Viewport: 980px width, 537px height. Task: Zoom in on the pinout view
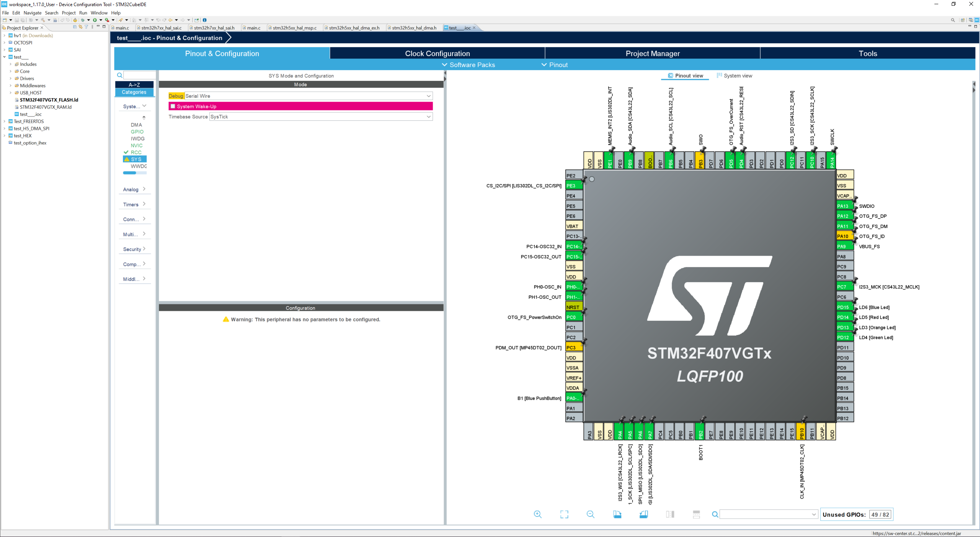coord(537,514)
